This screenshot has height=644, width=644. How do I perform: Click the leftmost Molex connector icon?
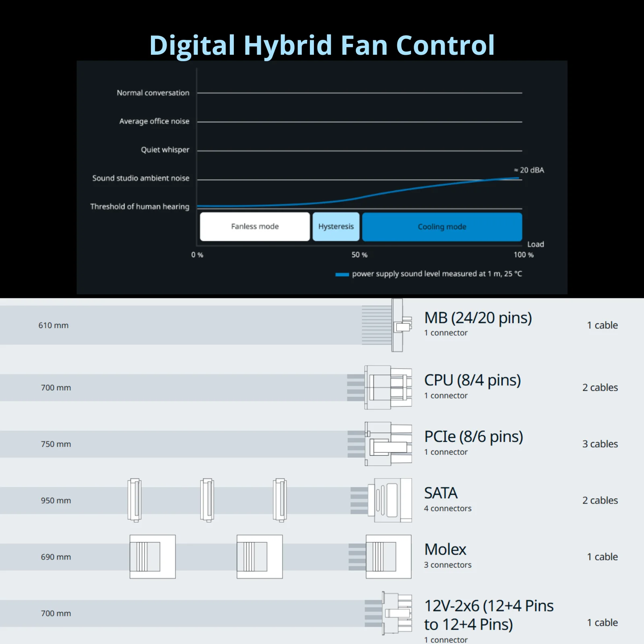pos(153,557)
